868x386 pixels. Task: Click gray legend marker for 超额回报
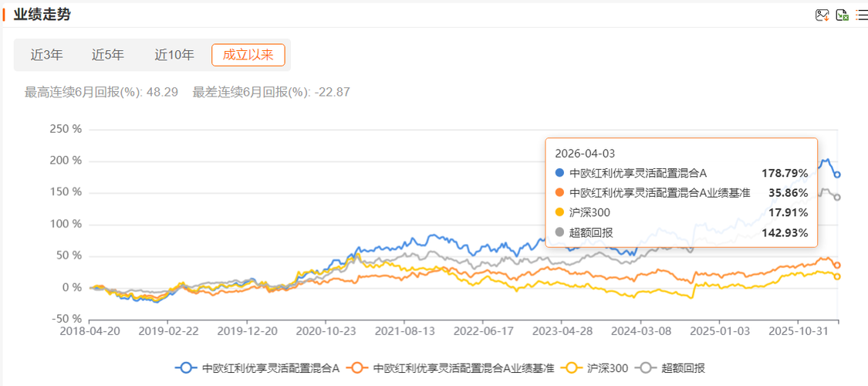click(x=646, y=368)
